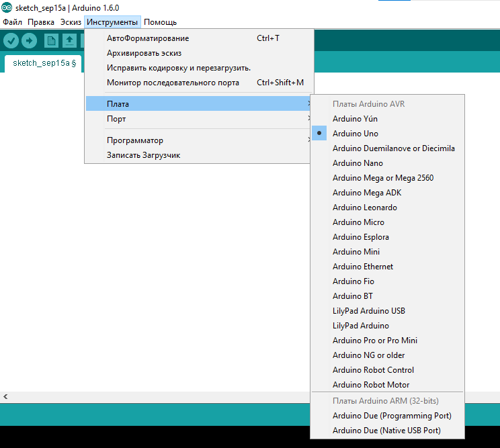Screen dimensions: 500x448
Task: Click the horizontal scrollbar left arrow
Action: [5, 397]
